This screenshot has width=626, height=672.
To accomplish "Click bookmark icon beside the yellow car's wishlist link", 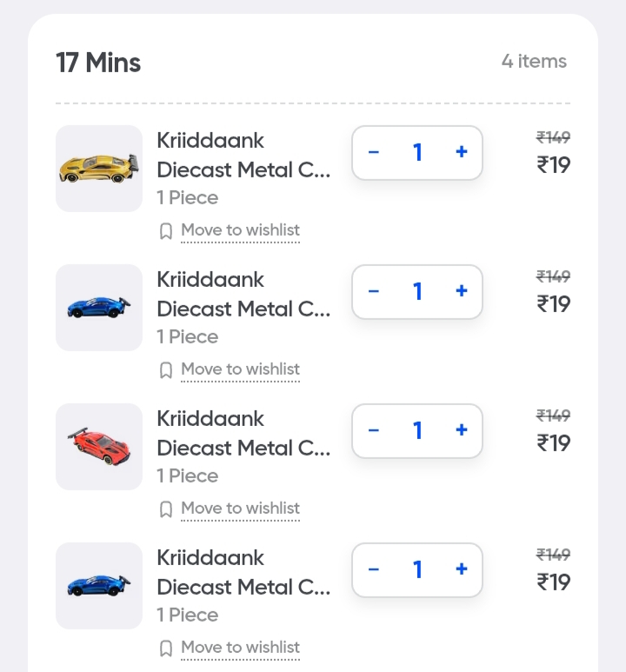I will point(166,231).
